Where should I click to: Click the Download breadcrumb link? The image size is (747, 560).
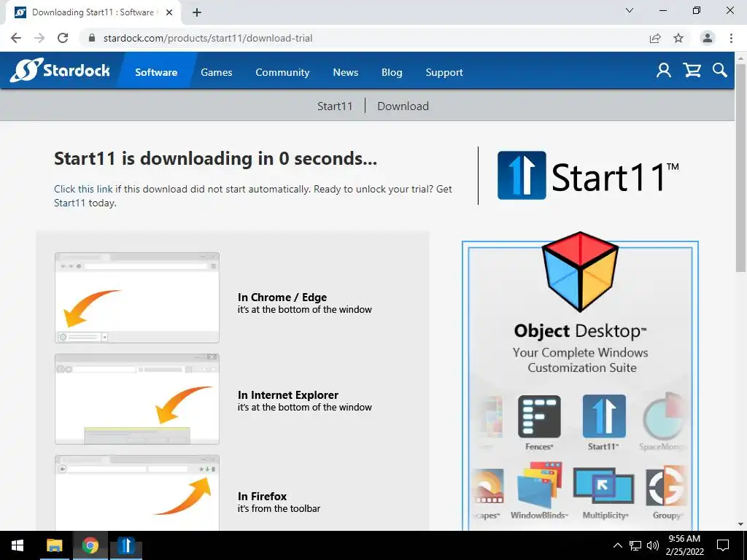[403, 106]
